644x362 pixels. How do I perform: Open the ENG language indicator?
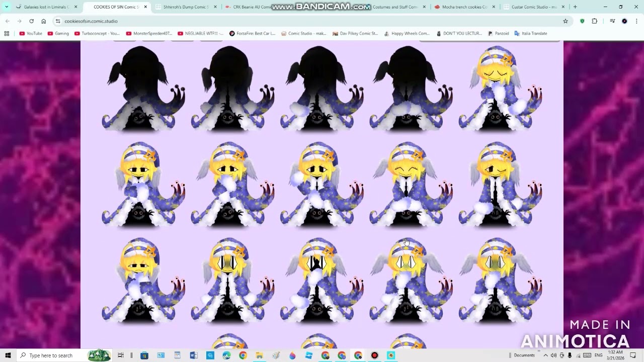[x=598, y=355]
